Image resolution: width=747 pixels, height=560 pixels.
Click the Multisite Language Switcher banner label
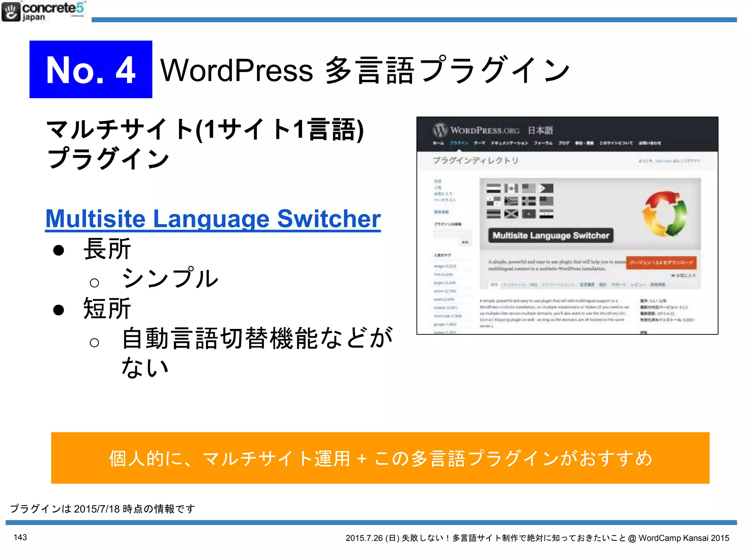tap(551, 236)
